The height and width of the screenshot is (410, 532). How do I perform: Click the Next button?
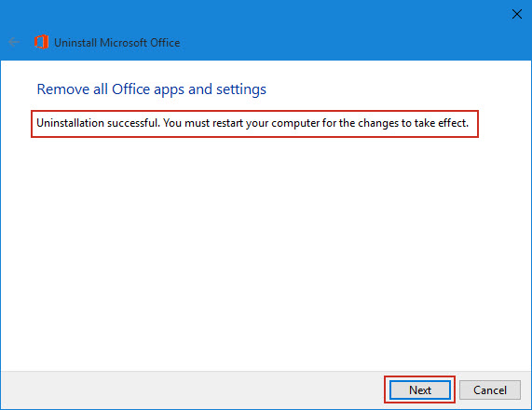click(x=419, y=390)
